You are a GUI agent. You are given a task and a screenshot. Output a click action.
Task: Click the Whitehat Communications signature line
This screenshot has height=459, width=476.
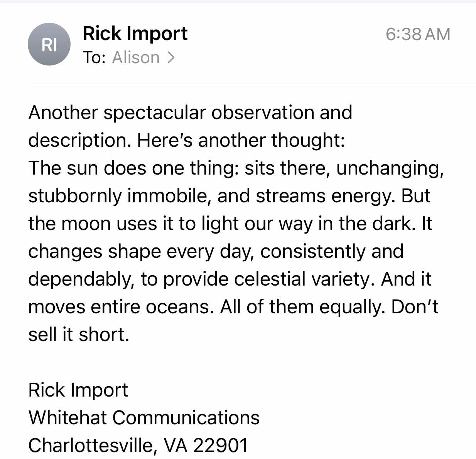(x=144, y=418)
